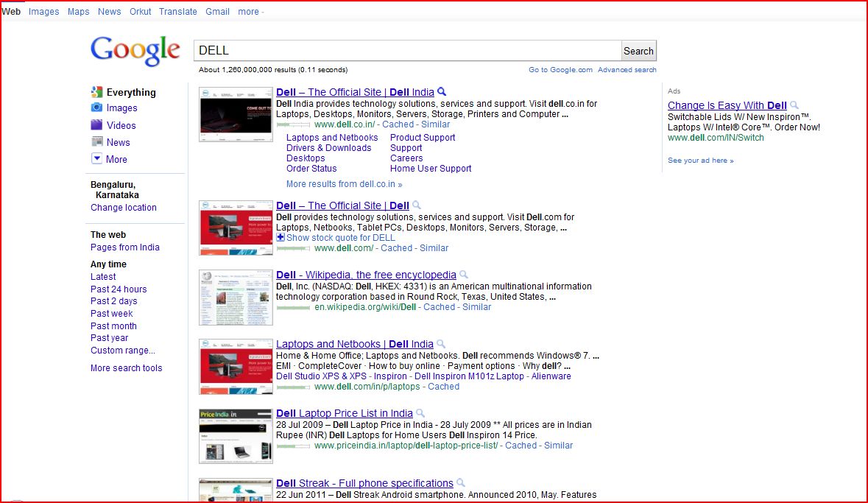Filter by Pages from India
868x503 pixels.
[x=125, y=247]
